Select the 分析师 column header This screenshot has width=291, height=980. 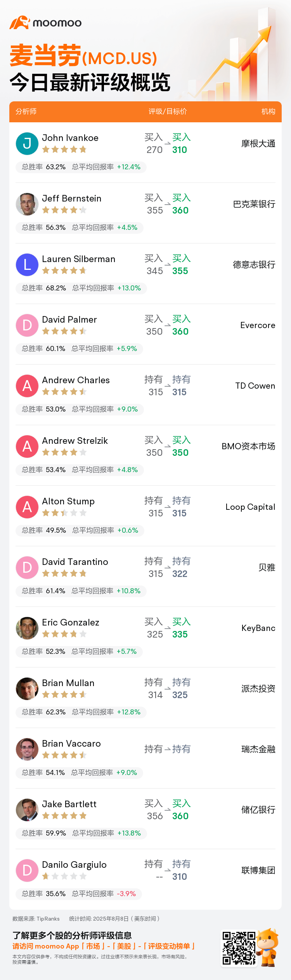click(x=26, y=111)
